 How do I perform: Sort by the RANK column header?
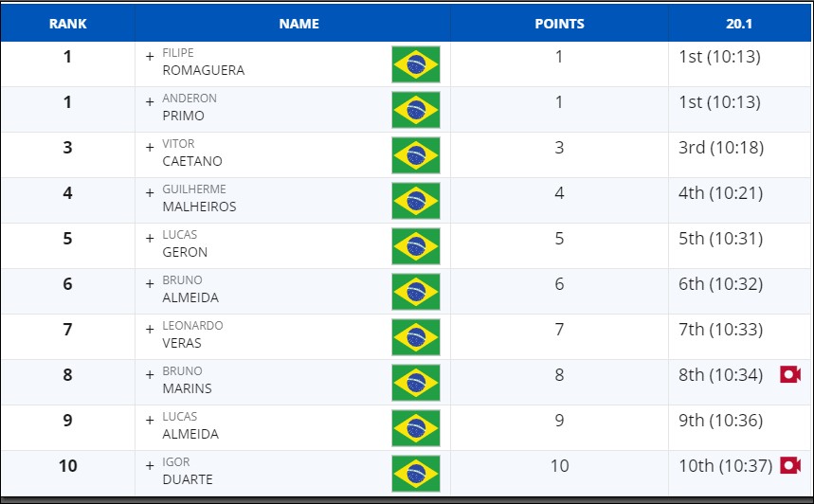pyautogui.click(x=68, y=24)
